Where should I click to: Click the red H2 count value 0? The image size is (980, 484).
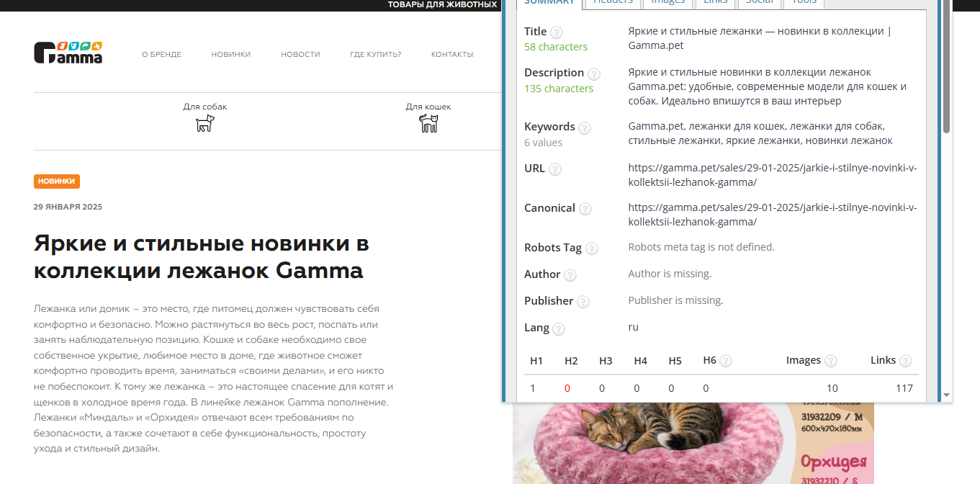(x=567, y=388)
